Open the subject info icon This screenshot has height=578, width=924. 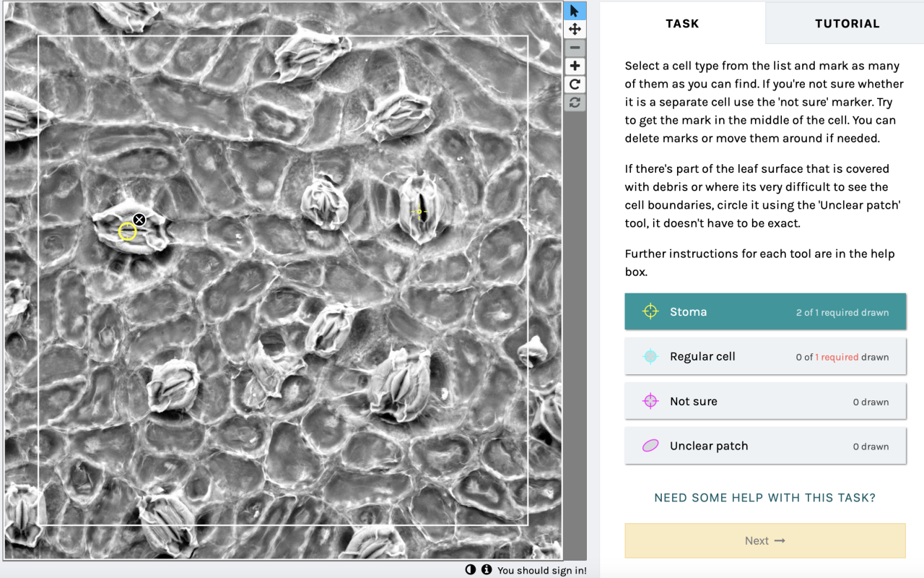pyautogui.click(x=487, y=570)
